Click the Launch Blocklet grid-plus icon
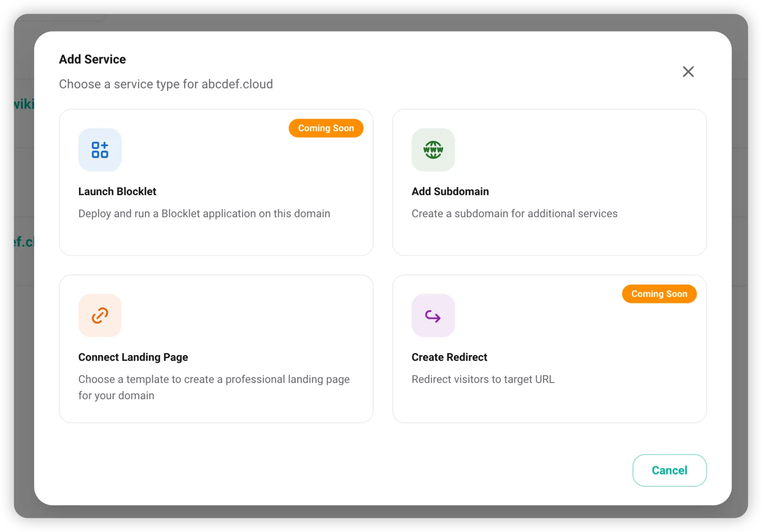This screenshot has width=762, height=532. click(x=100, y=150)
